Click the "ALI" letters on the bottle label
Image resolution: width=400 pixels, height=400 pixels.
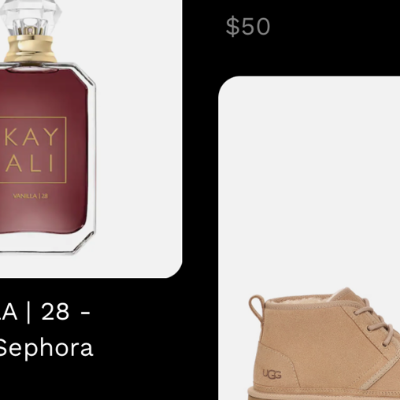(30, 163)
